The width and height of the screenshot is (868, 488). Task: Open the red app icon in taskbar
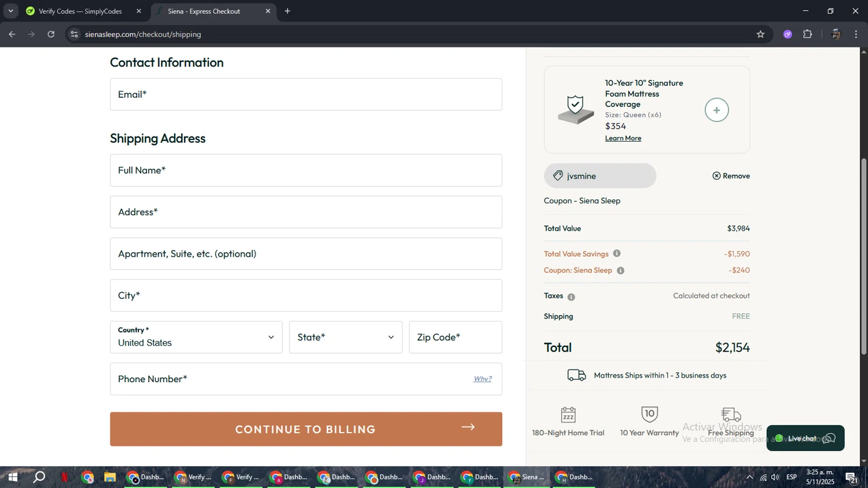pos(64,477)
